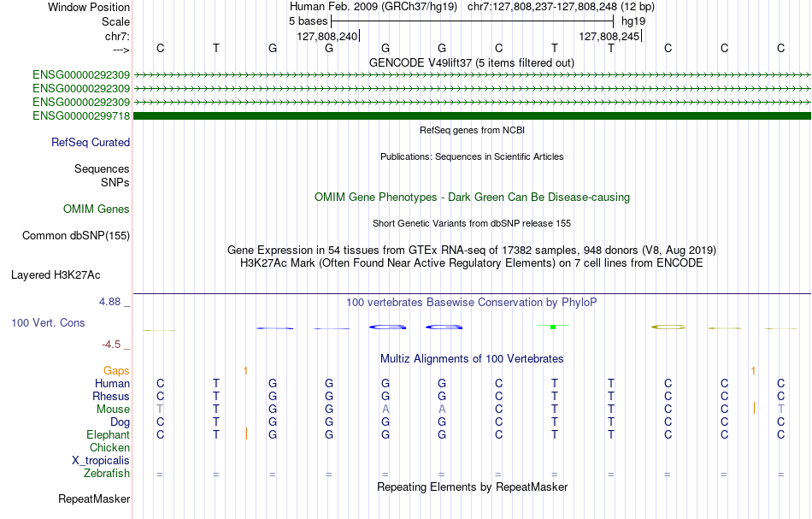Viewport: 812px width, 519px height.
Task: Click the scale bar line under position text
Action: coord(473,21)
